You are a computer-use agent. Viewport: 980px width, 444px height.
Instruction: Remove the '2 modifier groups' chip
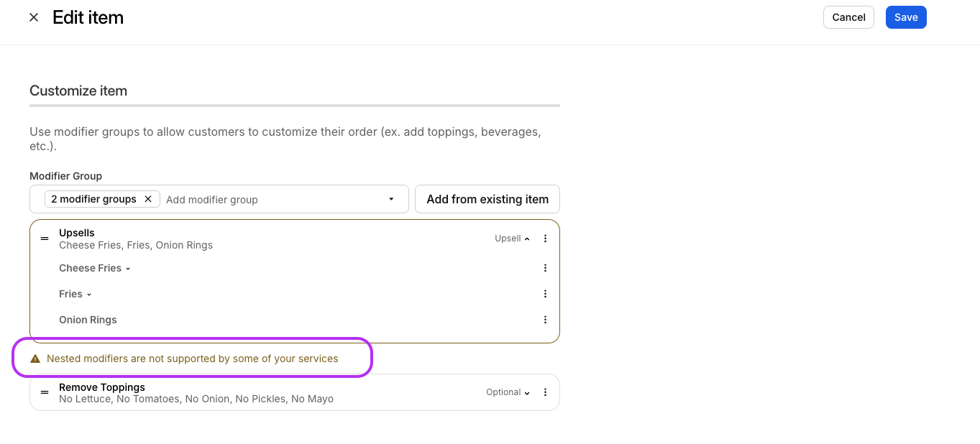(x=148, y=199)
